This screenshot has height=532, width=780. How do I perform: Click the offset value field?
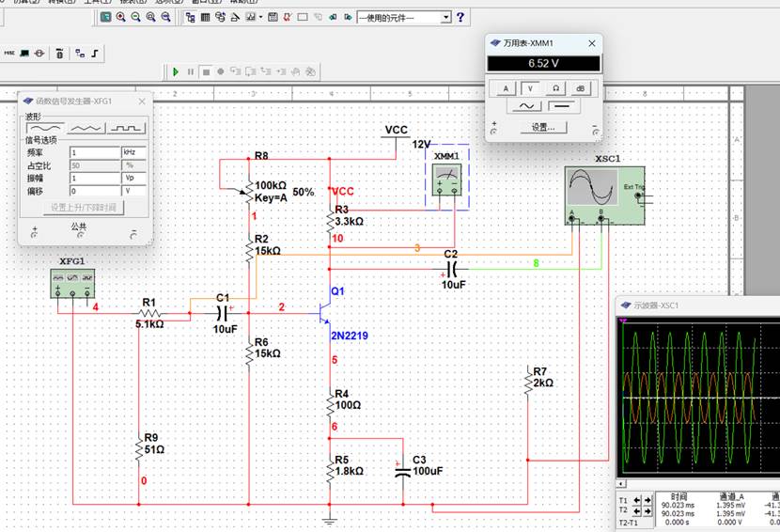click(x=95, y=191)
